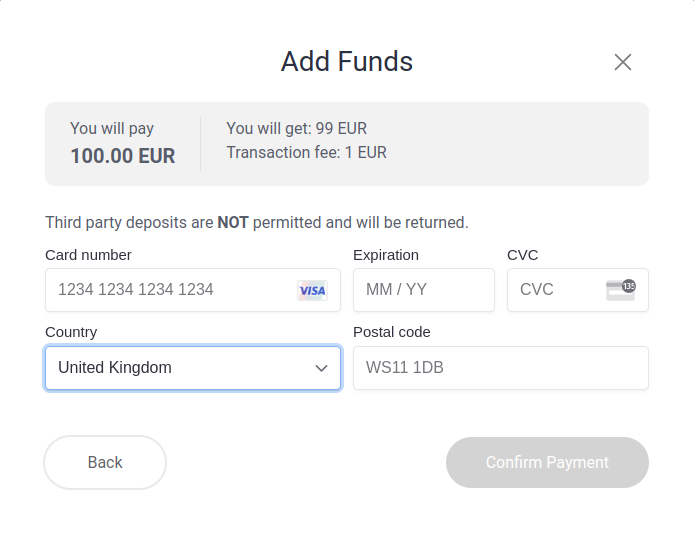Focus the Card number input field
This screenshot has width=694, height=533.
193,290
